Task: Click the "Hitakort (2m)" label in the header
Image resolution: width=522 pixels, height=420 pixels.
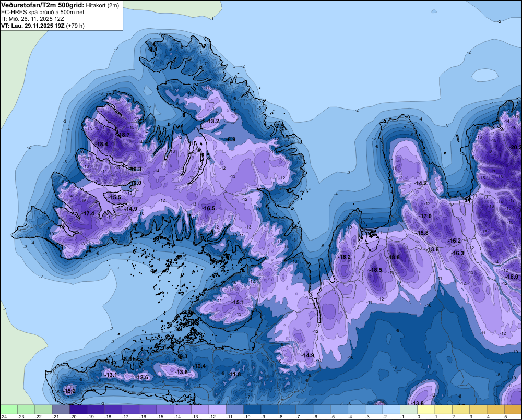Action: click(x=102, y=5)
